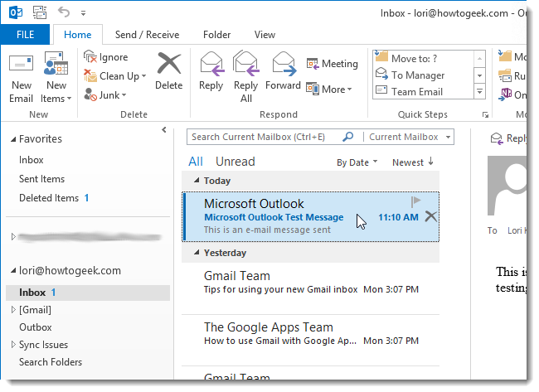Collapse the folder pane arrow
Viewport: 539px width, 392px height.
click(164, 130)
